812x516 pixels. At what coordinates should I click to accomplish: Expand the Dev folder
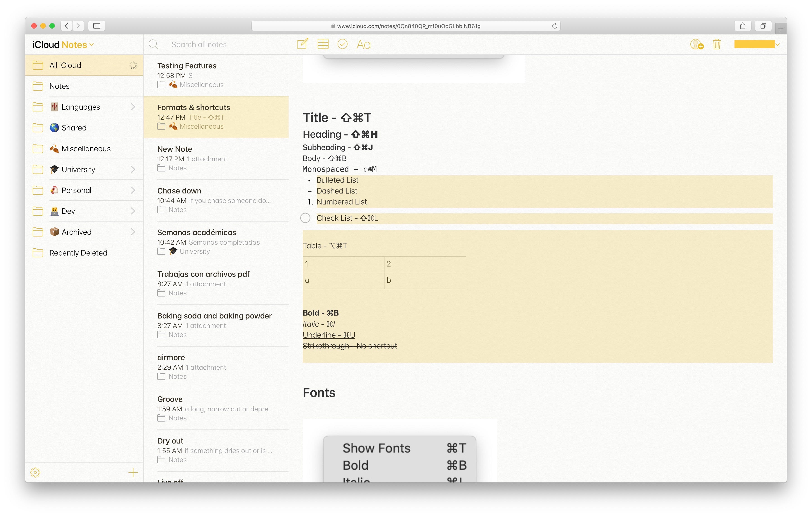click(x=133, y=211)
